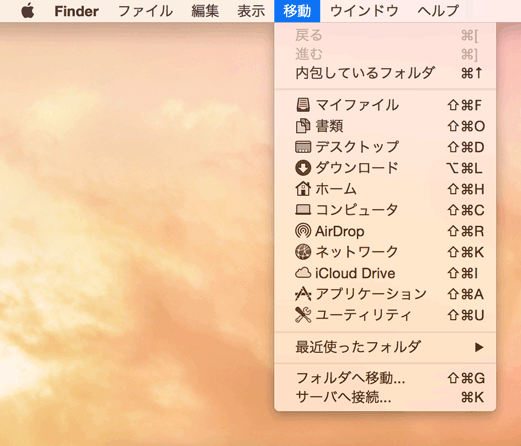Click the ⇧⌘R shortcut text
Image resolution: width=521 pixels, height=446 pixels.
[466, 231]
